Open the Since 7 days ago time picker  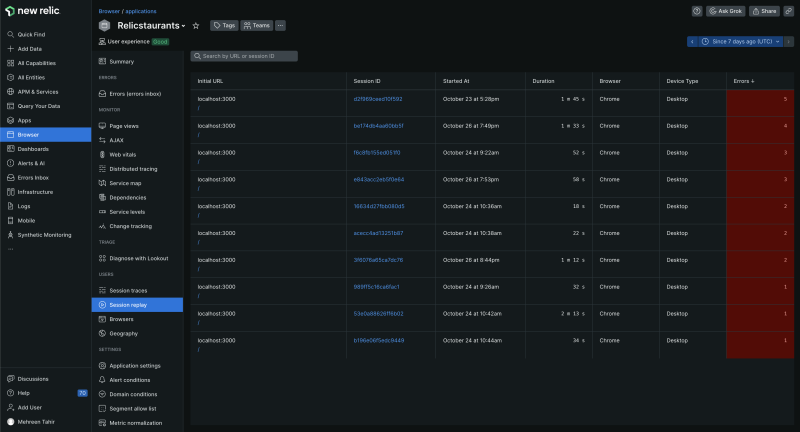pyautogui.click(x=740, y=41)
